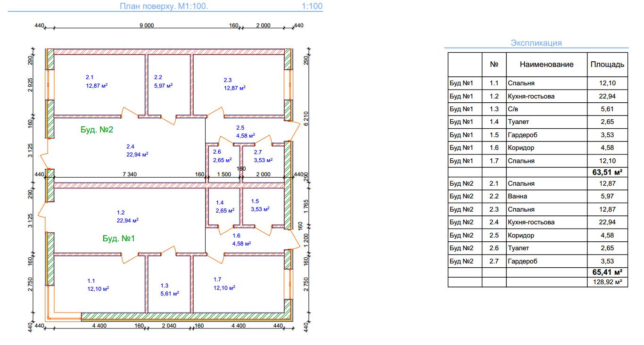Screen dimensions: 644x345
Task: Click the '2 040' bottom dimension
Action: pos(168,325)
